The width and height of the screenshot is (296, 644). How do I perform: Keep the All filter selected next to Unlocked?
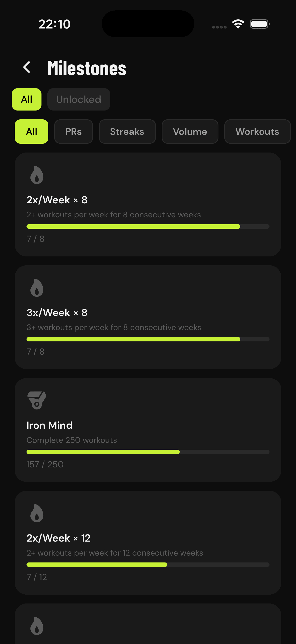tap(27, 99)
